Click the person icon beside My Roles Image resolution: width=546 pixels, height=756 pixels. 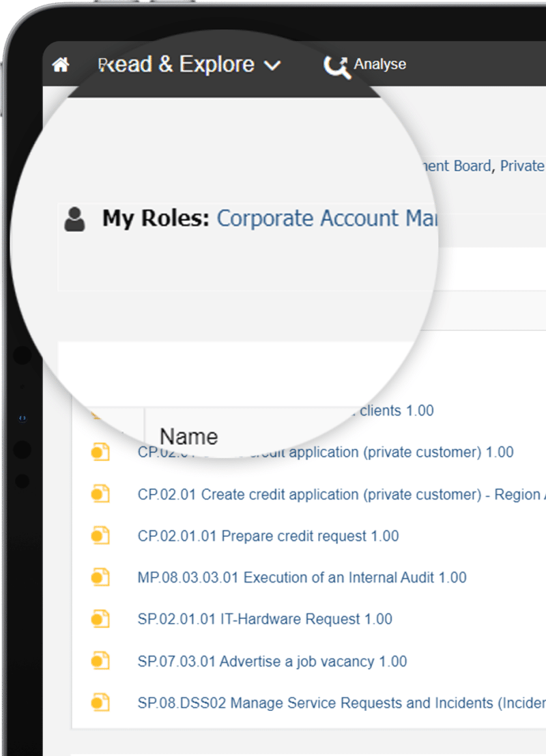click(74, 219)
